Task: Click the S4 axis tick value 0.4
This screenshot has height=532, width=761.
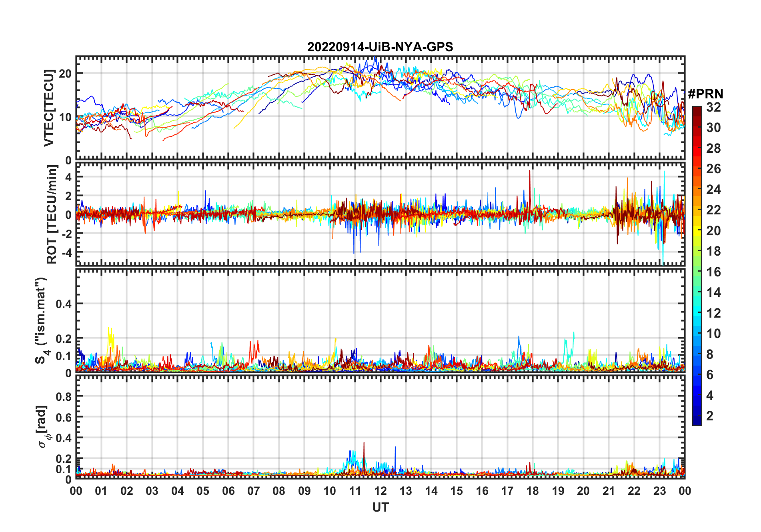Action: point(64,304)
